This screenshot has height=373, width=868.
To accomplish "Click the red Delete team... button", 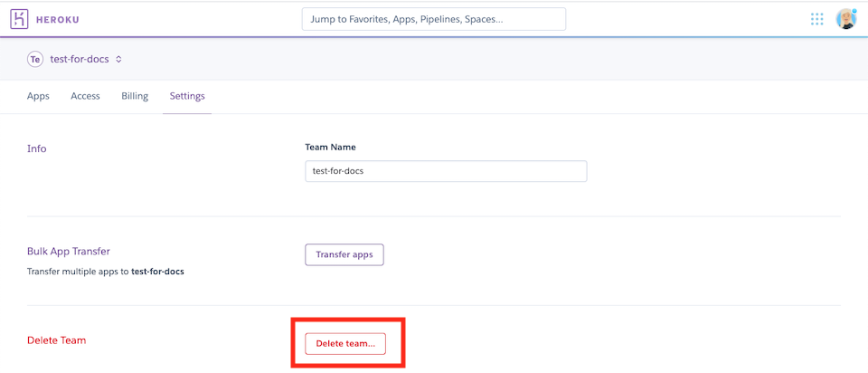I will 345,344.
